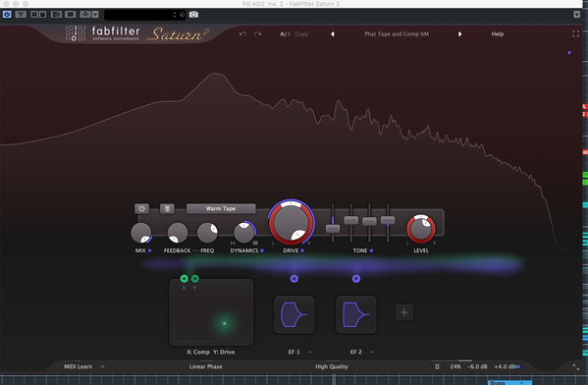
Task: Expand the EF 1 dropdown arrow
Action: pyautogui.click(x=310, y=352)
